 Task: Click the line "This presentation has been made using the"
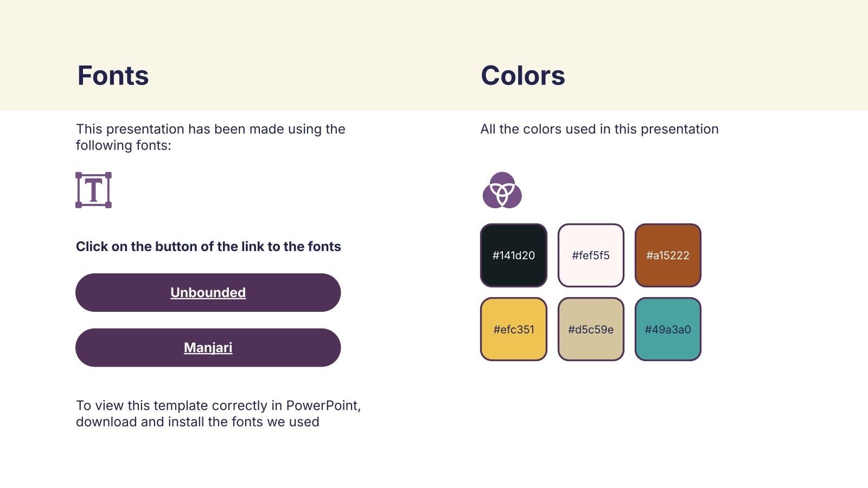tap(210, 129)
